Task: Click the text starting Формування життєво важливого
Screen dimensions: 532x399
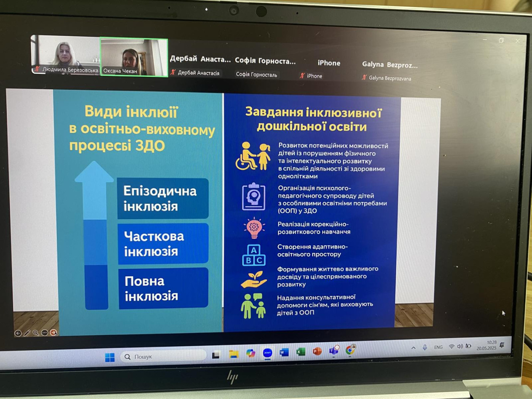Action: tap(328, 276)
